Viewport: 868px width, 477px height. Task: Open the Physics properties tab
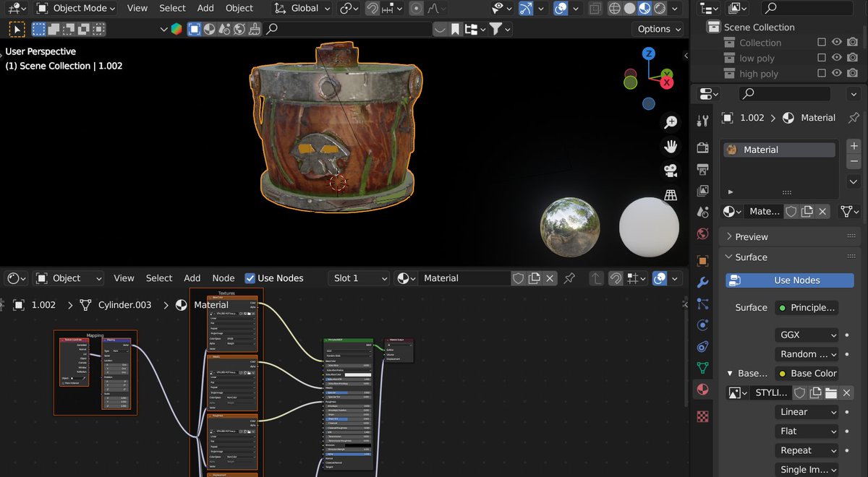coord(702,326)
